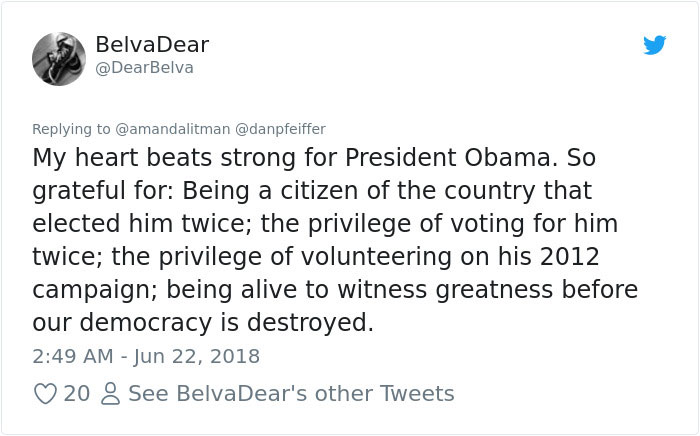Open See BelvaDear's other Tweets
The width and height of the screenshot is (700, 436).
point(291,394)
